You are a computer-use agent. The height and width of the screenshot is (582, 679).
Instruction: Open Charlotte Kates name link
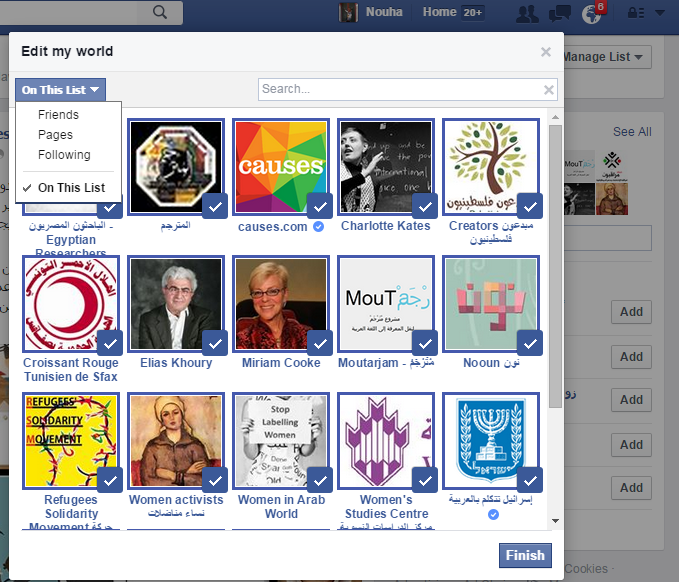click(385, 226)
